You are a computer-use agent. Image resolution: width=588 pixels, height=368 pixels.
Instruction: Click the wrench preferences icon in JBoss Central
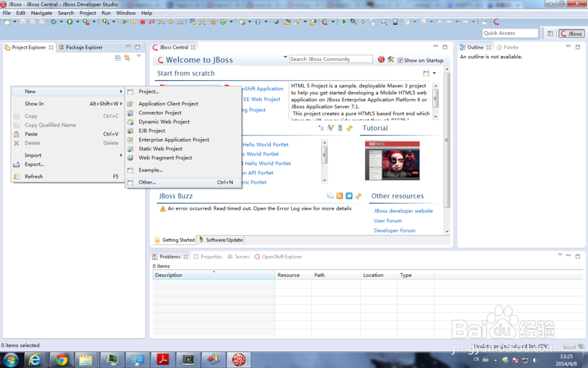[391, 59]
